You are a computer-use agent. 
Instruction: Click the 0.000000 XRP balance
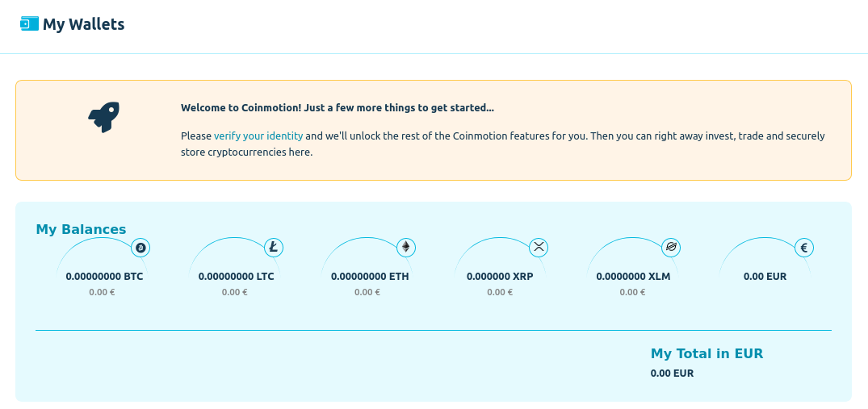pos(500,277)
